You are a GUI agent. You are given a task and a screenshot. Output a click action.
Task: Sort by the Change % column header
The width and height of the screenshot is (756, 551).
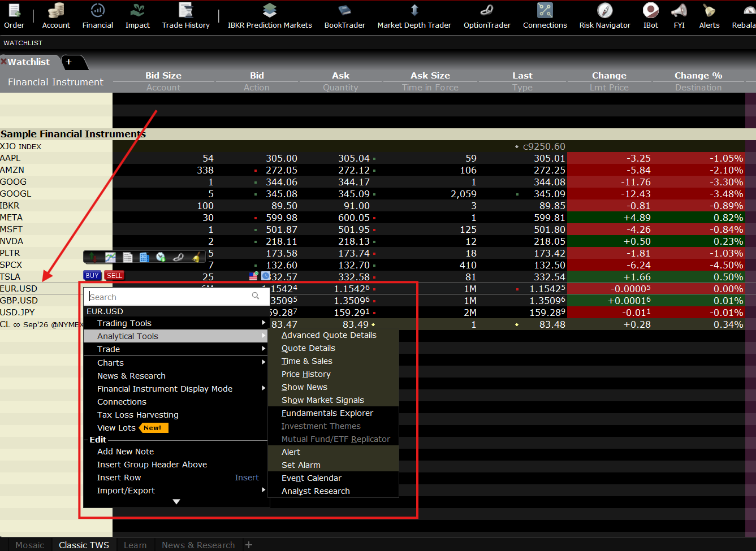[x=698, y=75]
